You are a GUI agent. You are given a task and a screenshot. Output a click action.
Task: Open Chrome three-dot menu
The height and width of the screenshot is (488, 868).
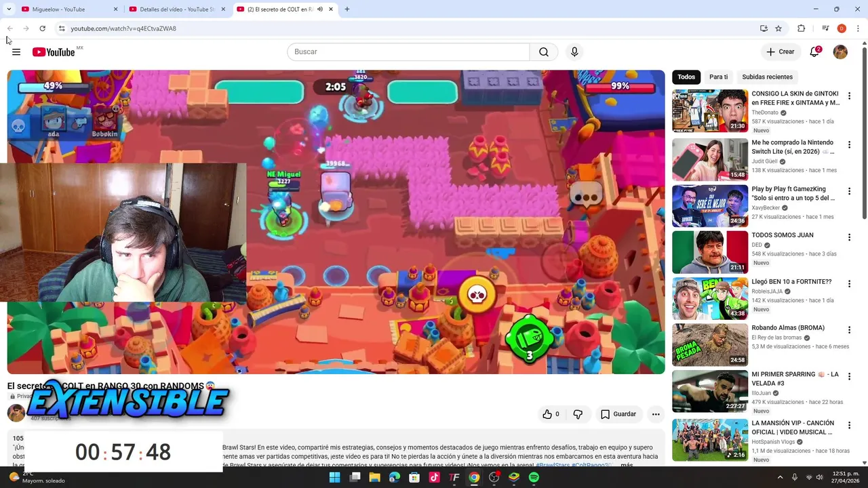(858, 28)
